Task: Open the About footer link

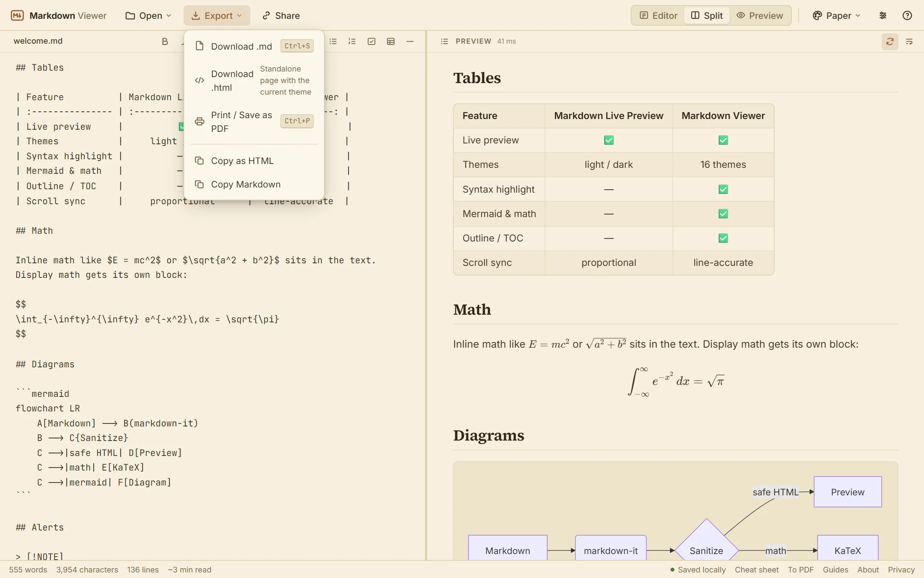Action: (868, 569)
